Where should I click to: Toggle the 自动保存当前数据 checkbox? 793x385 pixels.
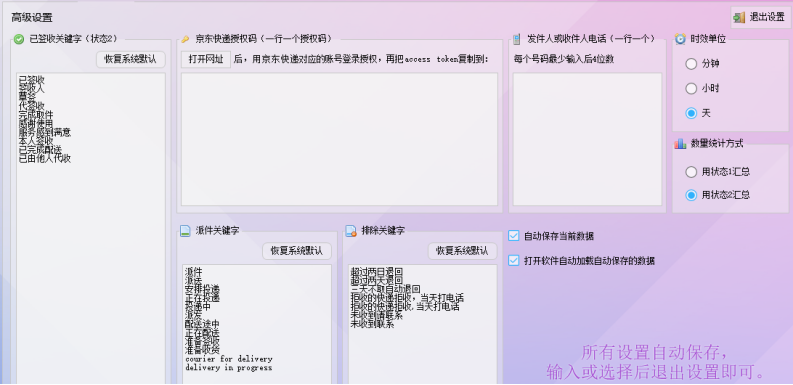[x=514, y=236]
